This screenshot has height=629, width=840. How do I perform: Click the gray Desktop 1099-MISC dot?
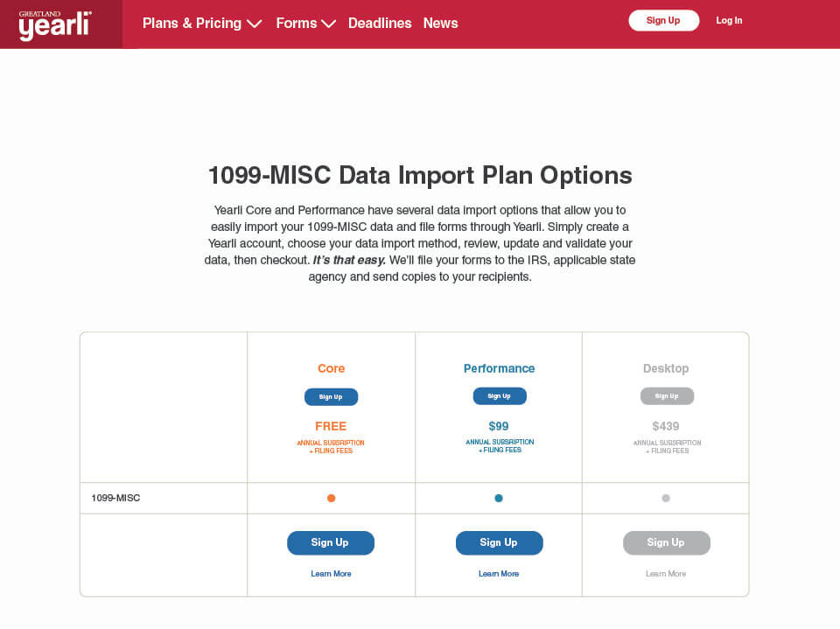point(666,499)
